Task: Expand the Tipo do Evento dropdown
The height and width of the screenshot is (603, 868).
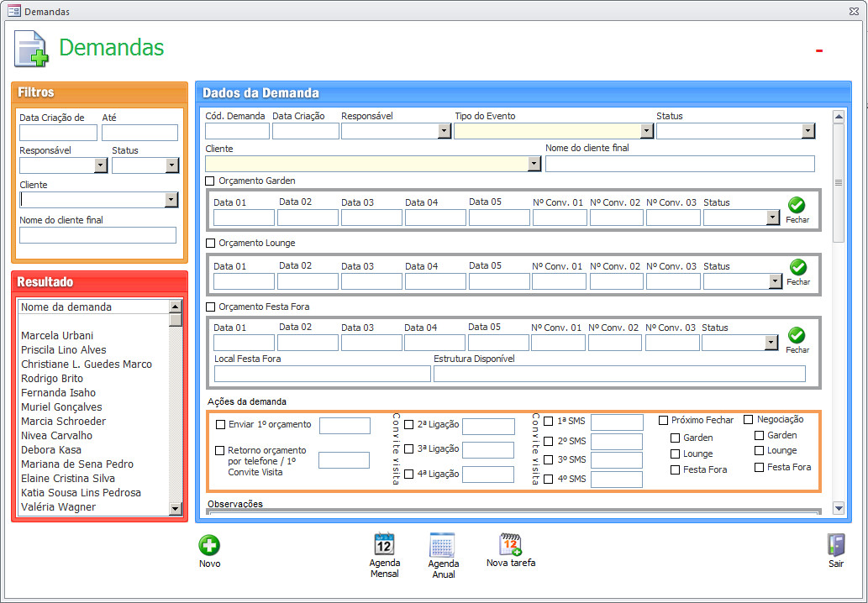Action: point(646,131)
